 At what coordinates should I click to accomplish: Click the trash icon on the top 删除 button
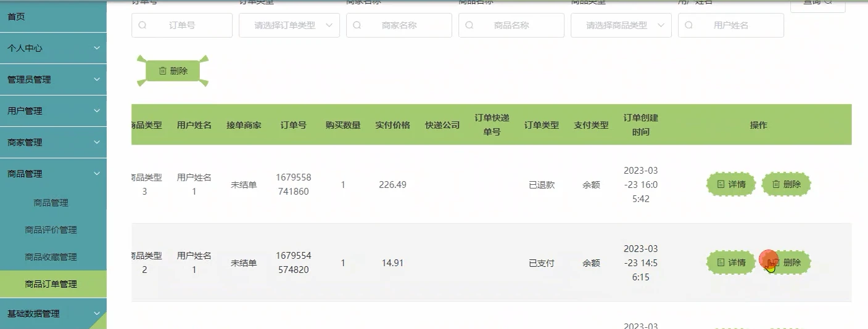[163, 71]
